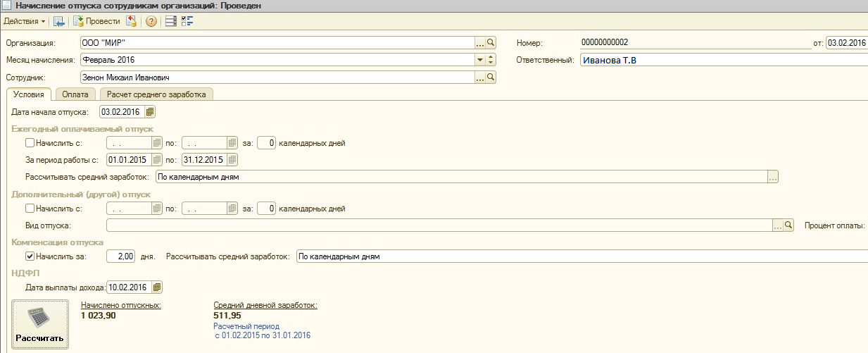Enable Начислить с under Дополнительный отпуск
The width and height of the screenshot is (868, 353).
pos(30,209)
